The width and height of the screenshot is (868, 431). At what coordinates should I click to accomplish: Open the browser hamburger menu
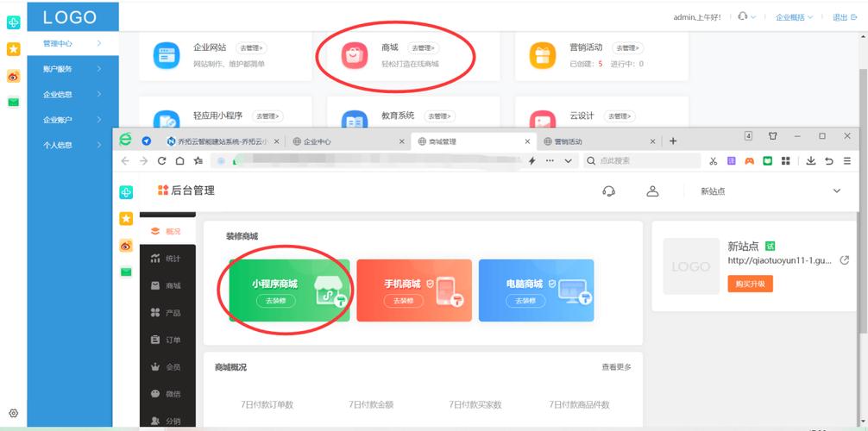tap(847, 161)
